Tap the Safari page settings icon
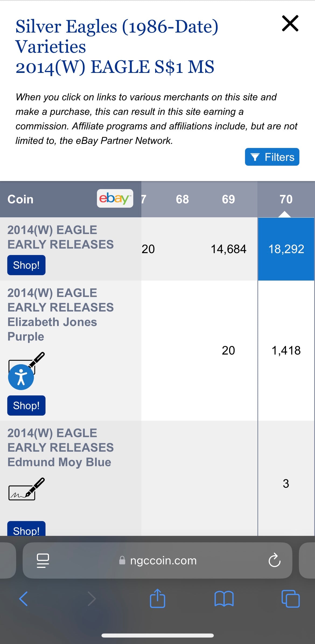315x644 pixels. (43, 561)
